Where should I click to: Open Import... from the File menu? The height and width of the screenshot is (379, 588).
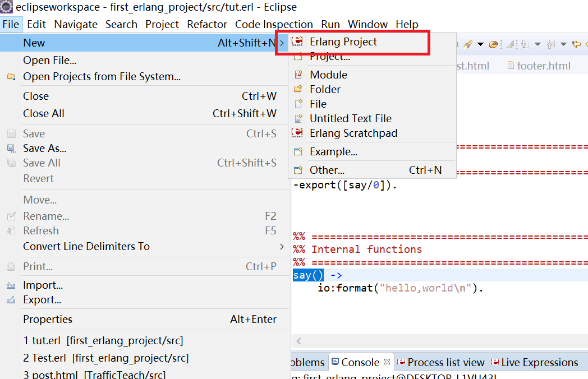tap(145, 285)
